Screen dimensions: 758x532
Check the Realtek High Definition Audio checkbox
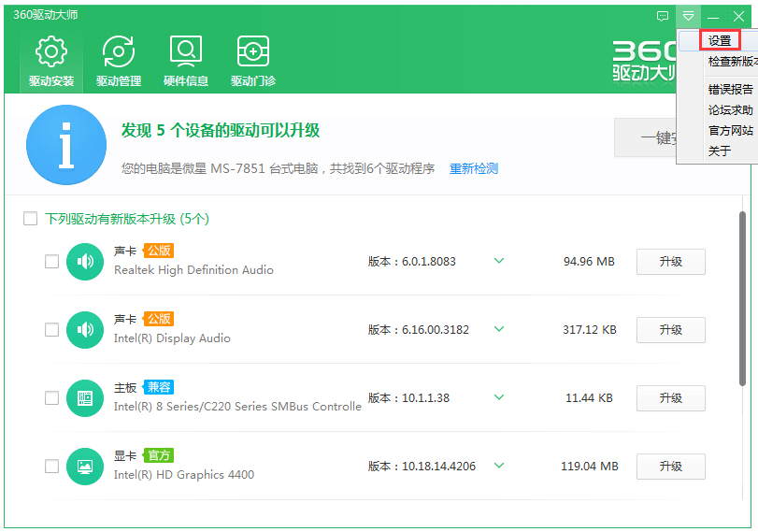(x=52, y=262)
